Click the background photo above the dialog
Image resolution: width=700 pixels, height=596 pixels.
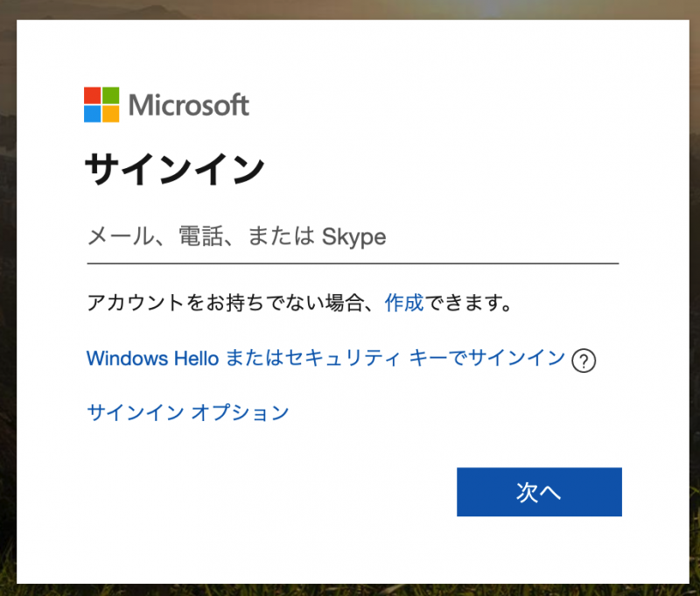coord(350,9)
